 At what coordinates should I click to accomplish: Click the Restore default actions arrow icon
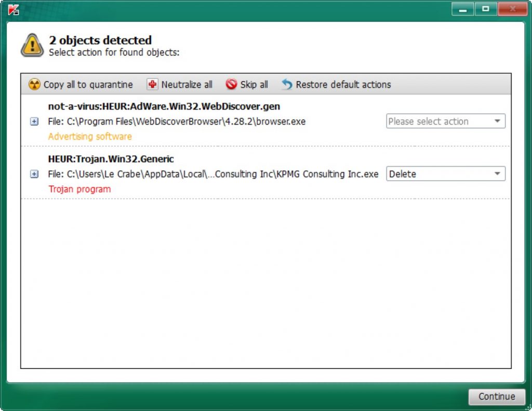click(287, 84)
